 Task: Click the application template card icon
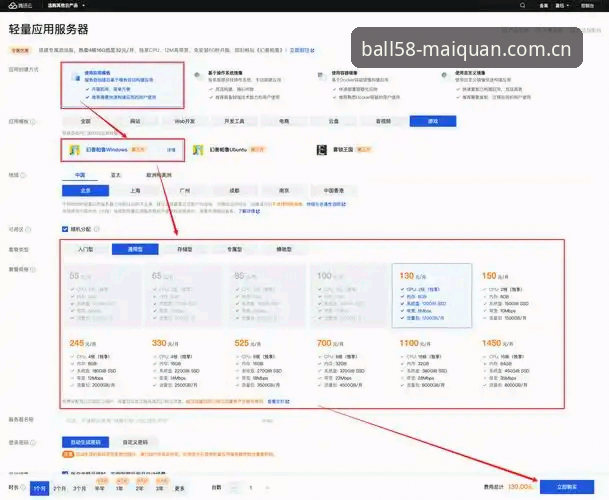(76, 78)
